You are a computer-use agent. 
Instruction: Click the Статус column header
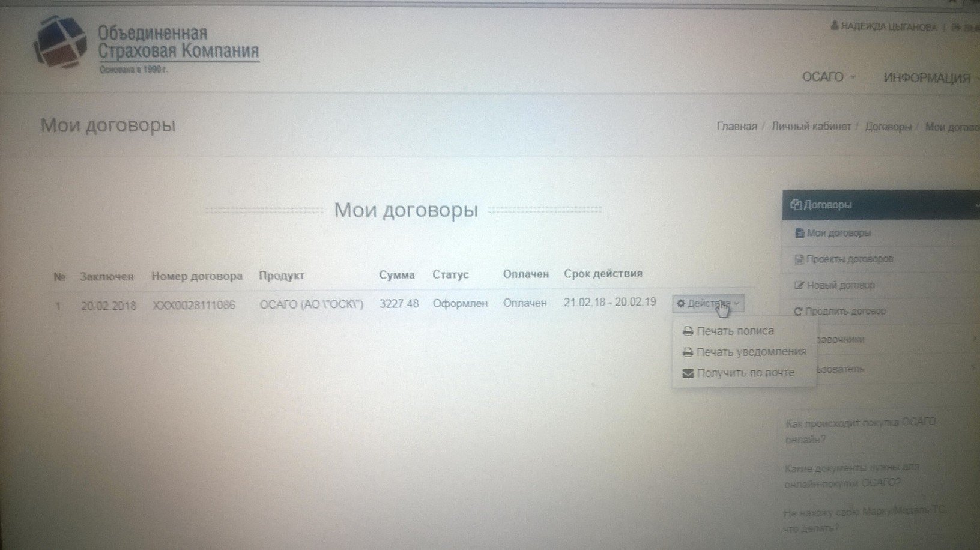point(450,275)
